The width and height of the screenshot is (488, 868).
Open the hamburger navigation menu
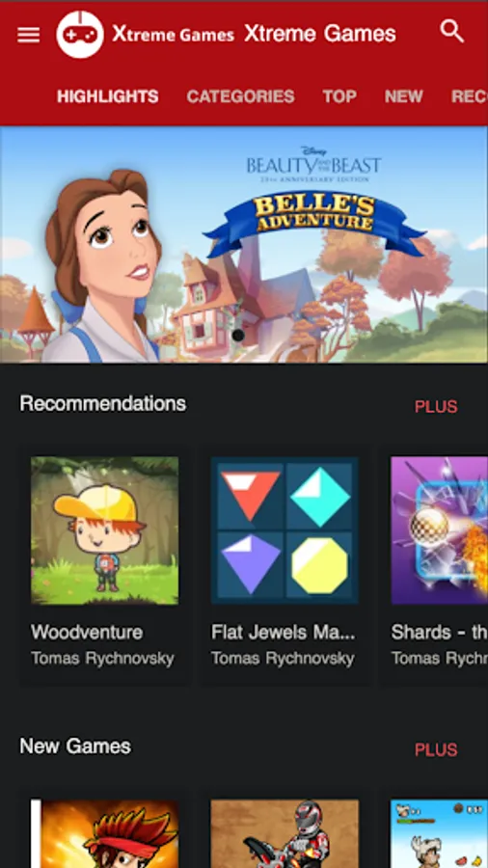[x=28, y=35]
